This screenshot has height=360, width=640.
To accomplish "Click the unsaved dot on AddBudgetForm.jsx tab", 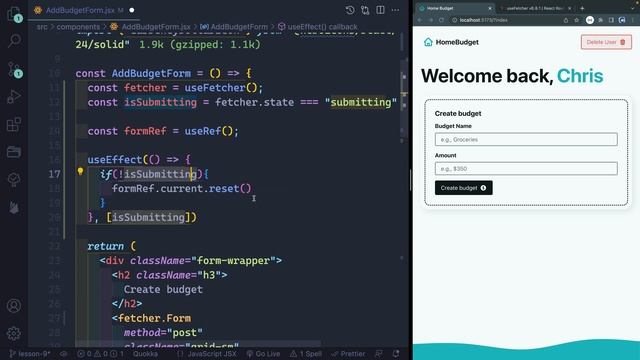I will coord(132,10).
